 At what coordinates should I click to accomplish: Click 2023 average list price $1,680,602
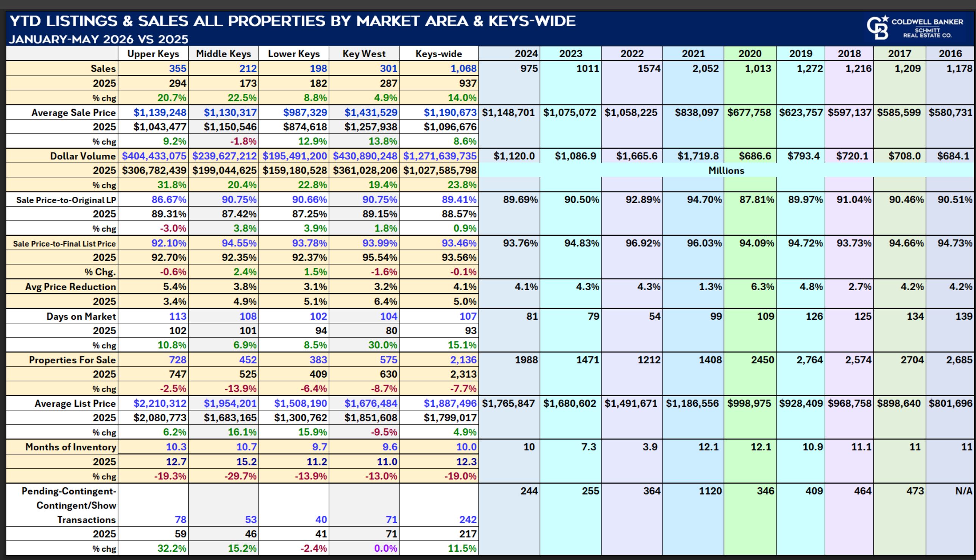pos(569,403)
